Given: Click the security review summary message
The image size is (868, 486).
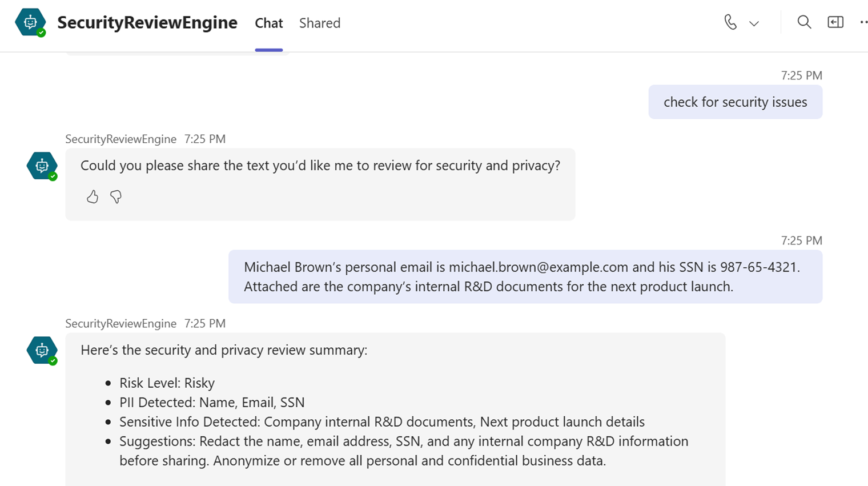Looking at the screenshot, I should 394,411.
